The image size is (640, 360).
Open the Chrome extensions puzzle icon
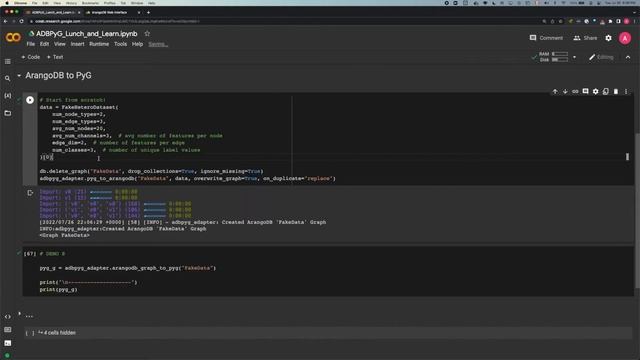tap(610, 21)
